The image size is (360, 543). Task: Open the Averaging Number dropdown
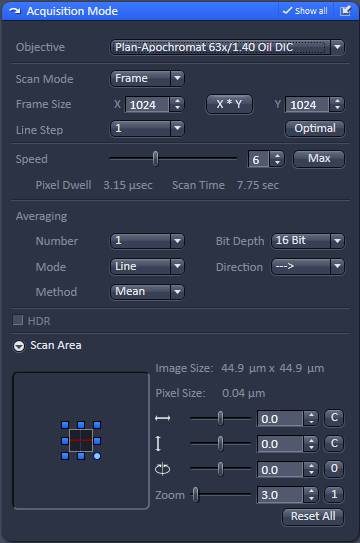(x=147, y=241)
